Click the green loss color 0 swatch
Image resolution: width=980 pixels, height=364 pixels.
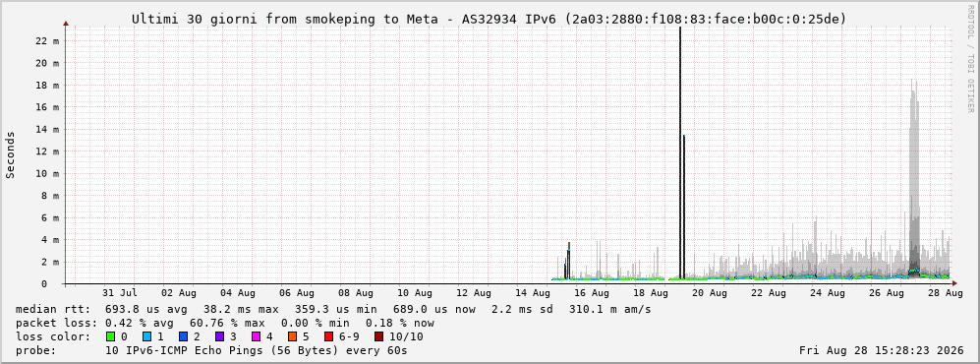[x=111, y=336]
